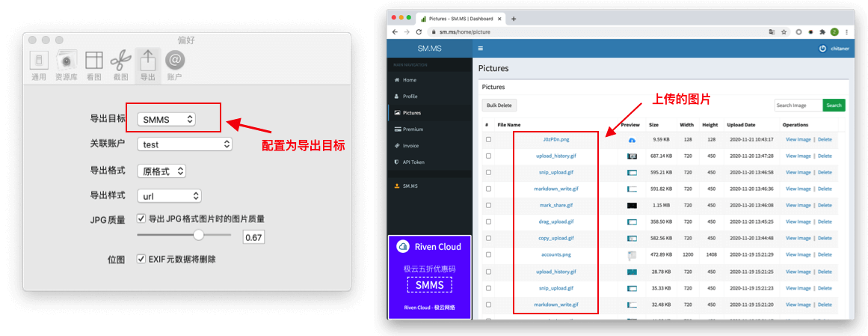Viewport: 868px width, 336px height.
Task: Toggle EXIF 元数据将删除 checkbox
Action: coord(141,259)
